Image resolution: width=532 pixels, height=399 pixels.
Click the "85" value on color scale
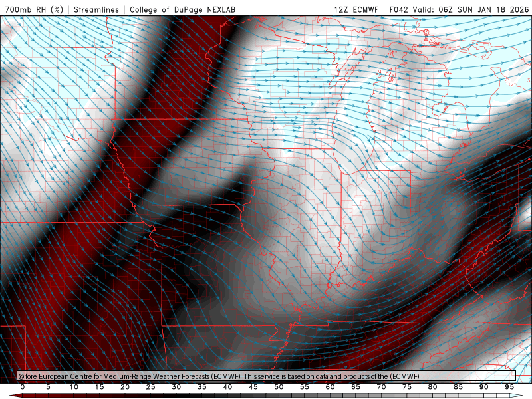tap(458, 387)
